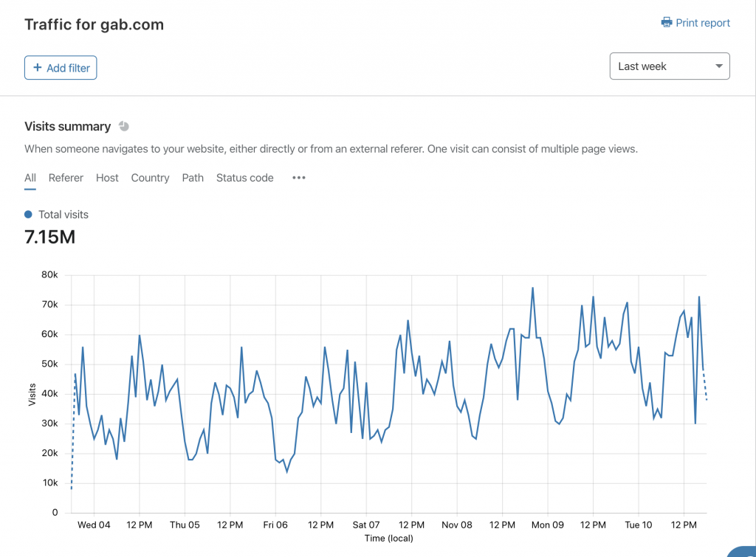Click the 7.15M total visits figure
The image size is (756, 557).
(x=49, y=238)
